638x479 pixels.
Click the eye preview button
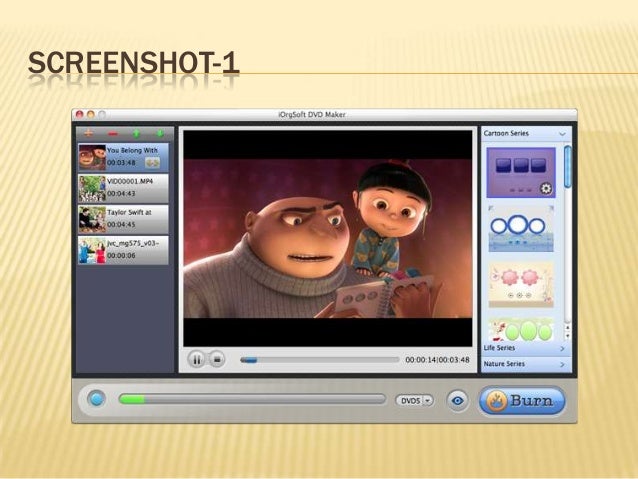(458, 401)
